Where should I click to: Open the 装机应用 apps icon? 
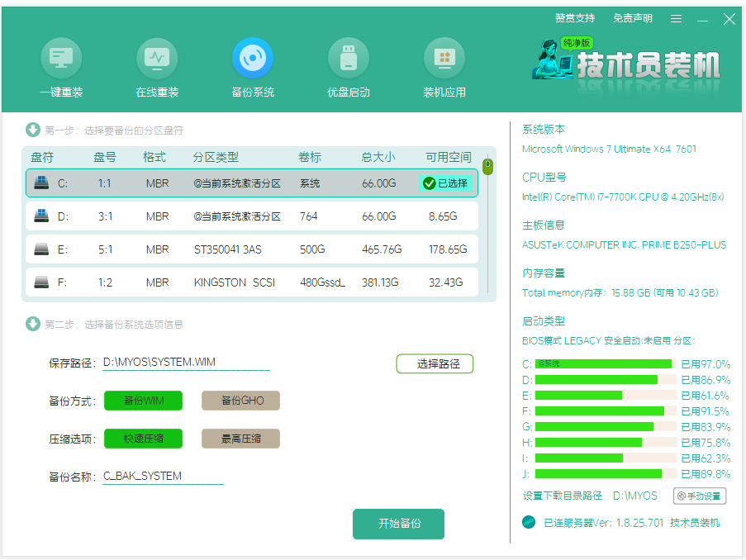[444, 58]
